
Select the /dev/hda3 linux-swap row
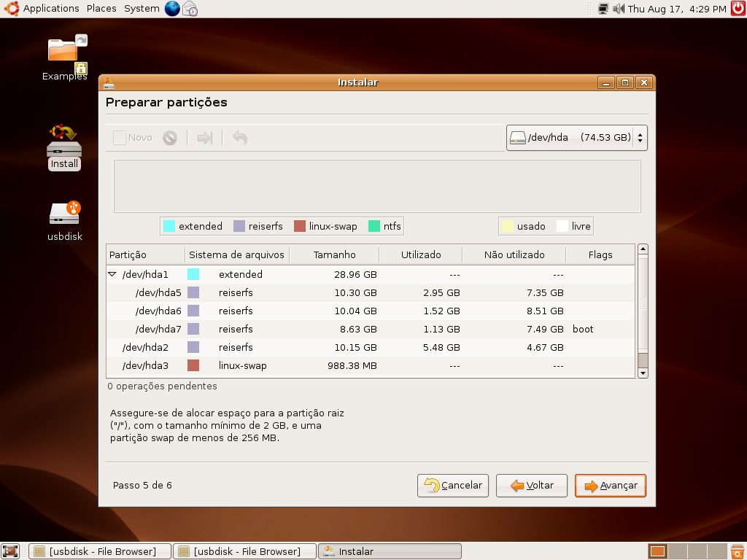[371, 365]
